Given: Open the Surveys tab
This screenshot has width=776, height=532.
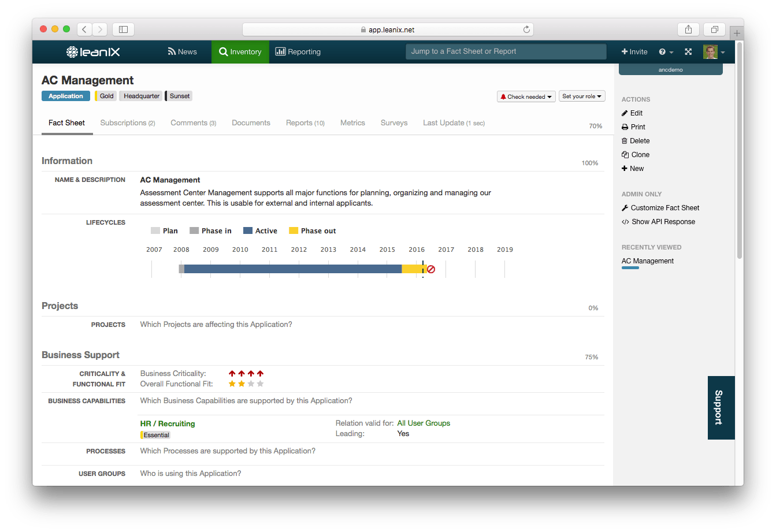Looking at the screenshot, I should [x=394, y=123].
